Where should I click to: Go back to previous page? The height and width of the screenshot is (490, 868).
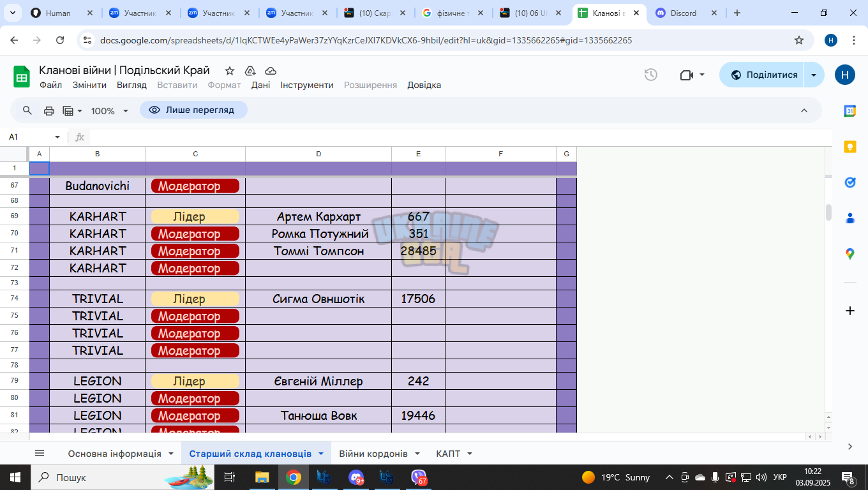(14, 40)
